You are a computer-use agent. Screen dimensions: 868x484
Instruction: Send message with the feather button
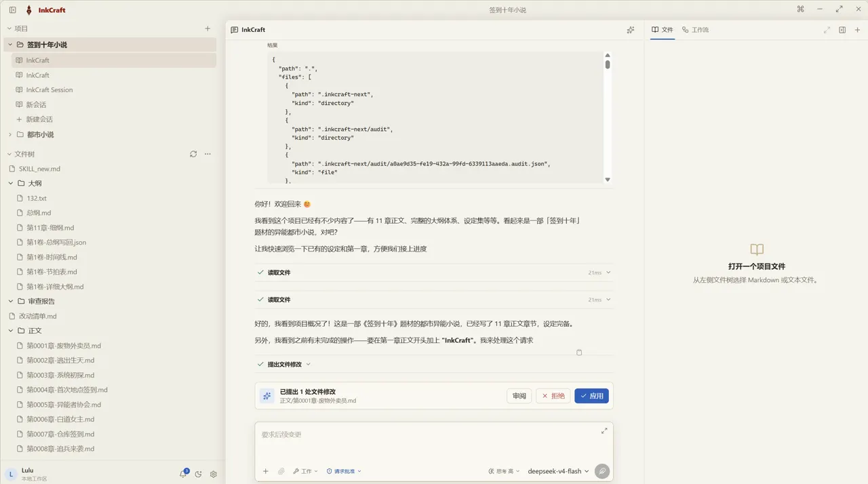pyautogui.click(x=601, y=471)
